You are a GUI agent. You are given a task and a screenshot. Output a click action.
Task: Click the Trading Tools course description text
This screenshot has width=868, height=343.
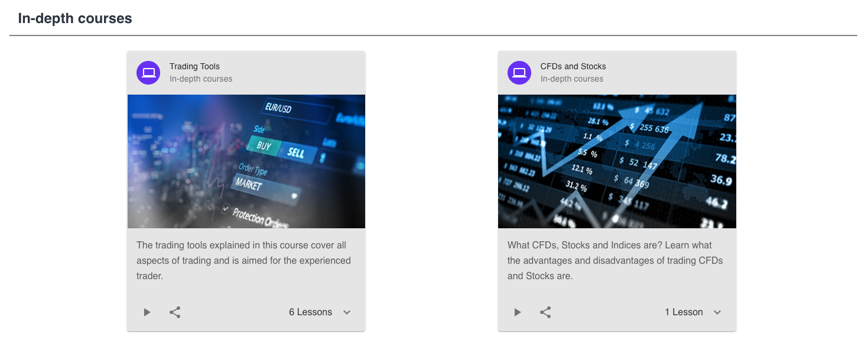click(x=243, y=260)
